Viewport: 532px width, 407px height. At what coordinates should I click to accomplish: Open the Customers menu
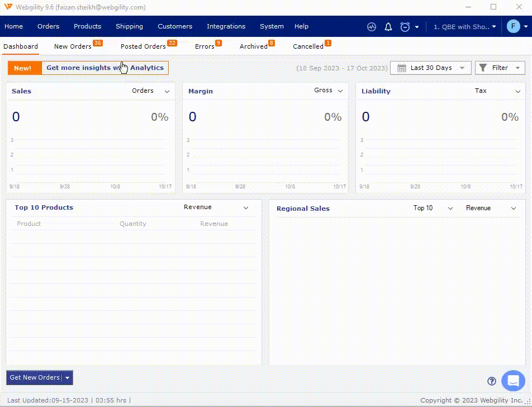pos(175,26)
